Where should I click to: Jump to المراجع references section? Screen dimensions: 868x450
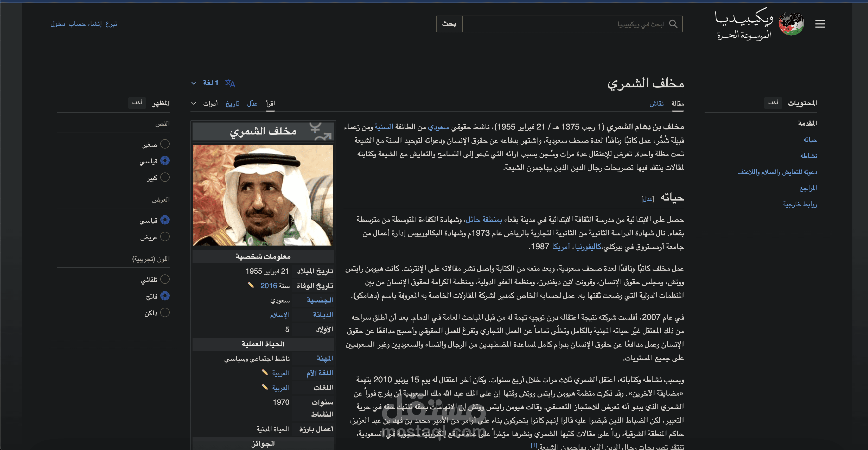click(x=808, y=188)
